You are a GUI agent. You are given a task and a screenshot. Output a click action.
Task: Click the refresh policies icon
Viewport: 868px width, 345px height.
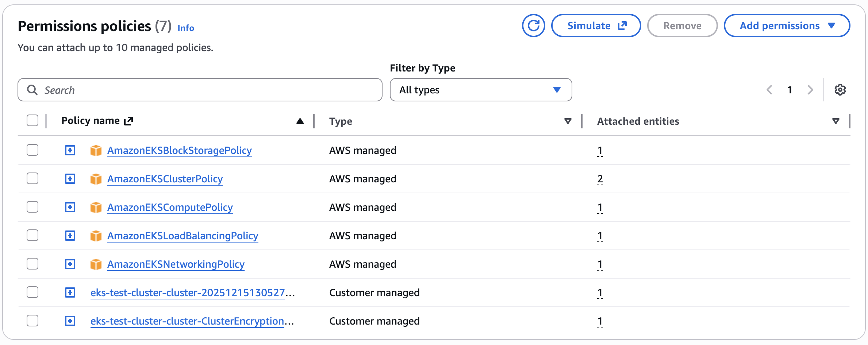coord(533,26)
